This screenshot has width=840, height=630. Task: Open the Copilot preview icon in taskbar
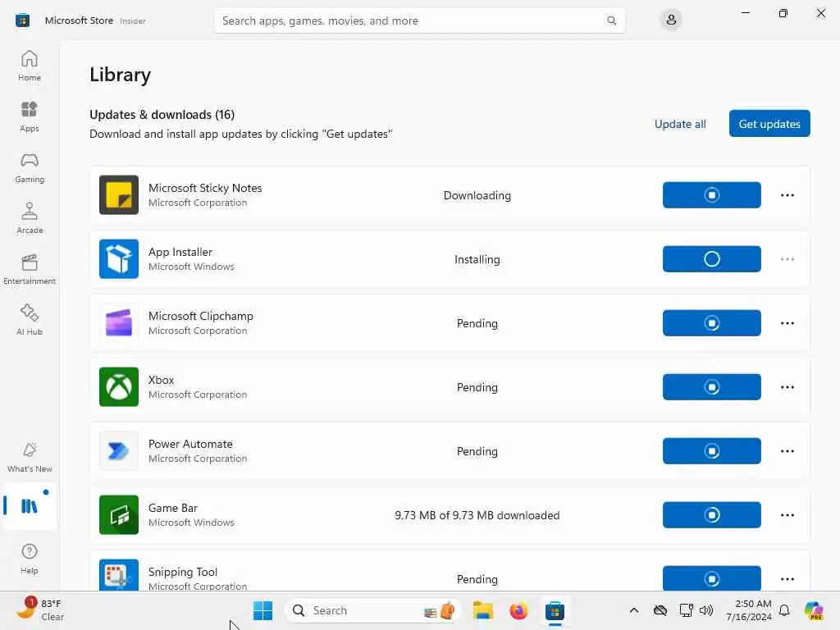click(814, 610)
